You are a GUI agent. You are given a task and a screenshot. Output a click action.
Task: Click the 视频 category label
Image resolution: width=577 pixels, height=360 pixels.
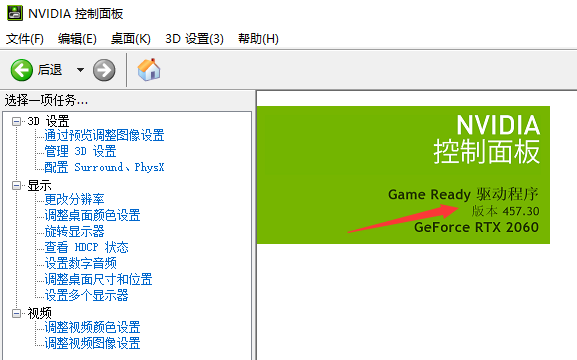coord(39,314)
